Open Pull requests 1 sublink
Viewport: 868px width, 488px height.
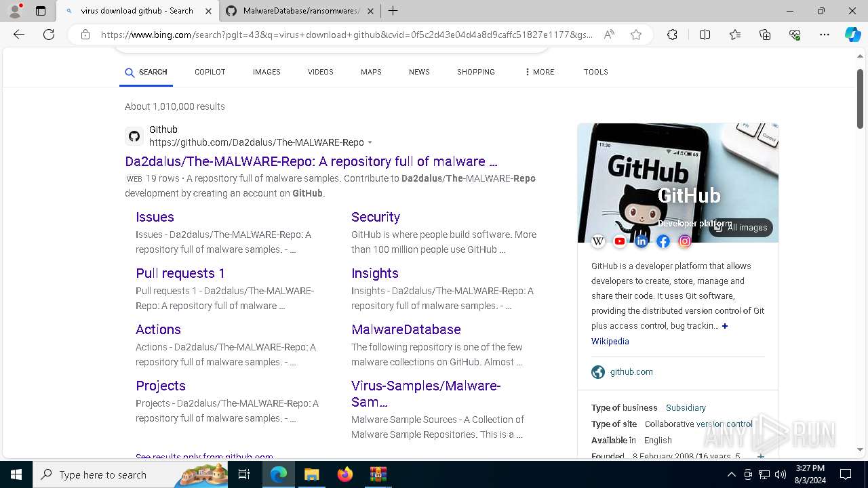tap(180, 273)
